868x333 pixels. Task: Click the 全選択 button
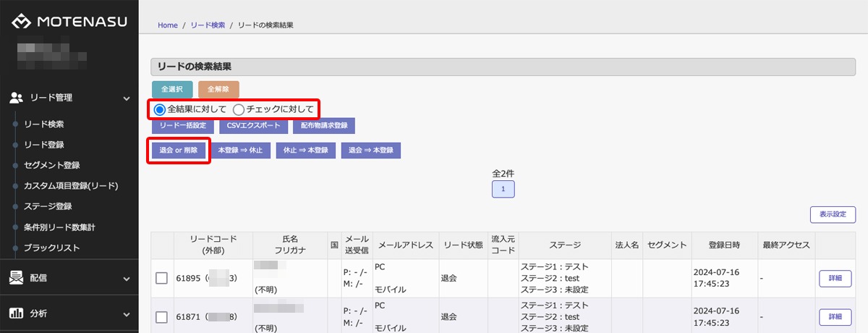pyautogui.click(x=171, y=89)
